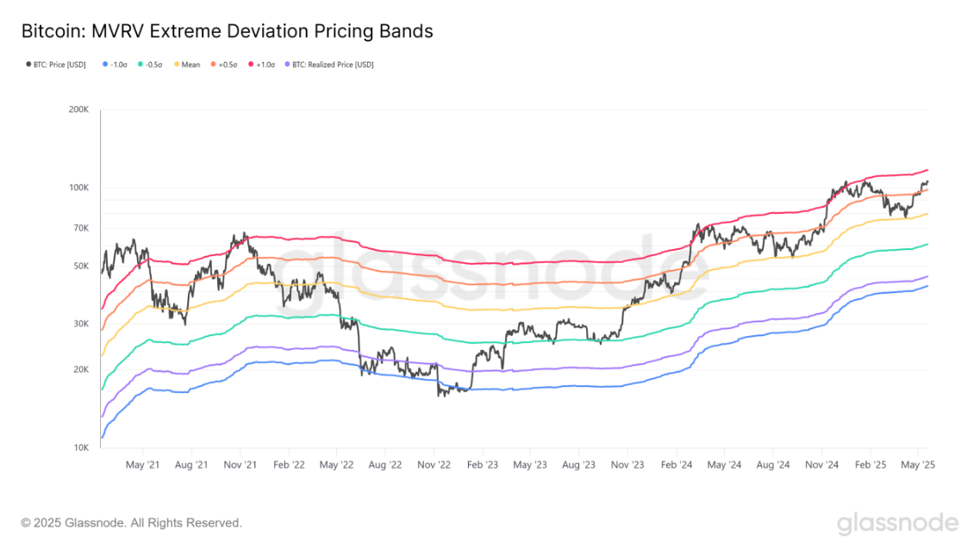This screenshot has height=543, width=980.
Task: Select the Feb '24 x-axis date label
Action: pyautogui.click(x=677, y=465)
